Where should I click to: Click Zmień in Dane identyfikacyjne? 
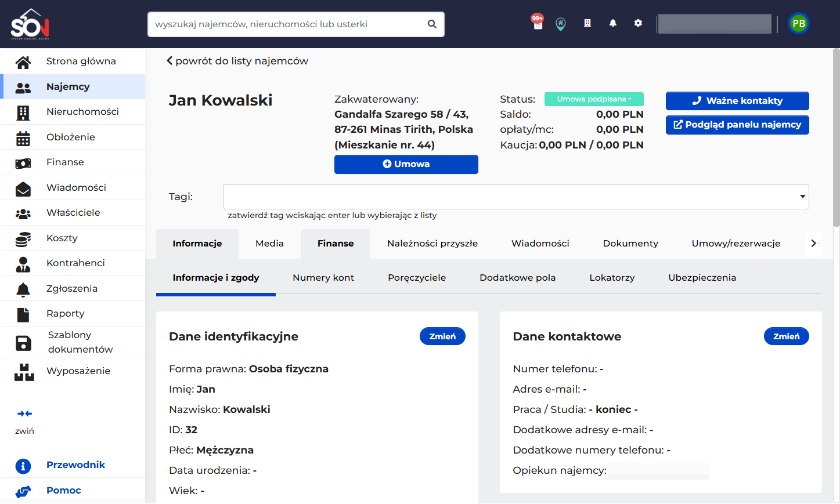442,336
